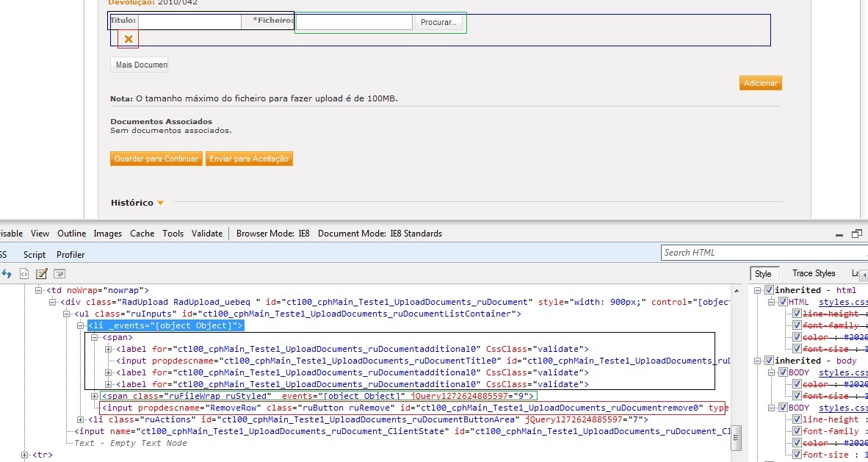Image resolution: width=868 pixels, height=462 pixels.
Task: Uncheck the 'inherited - body' checkbox
Action: (x=769, y=361)
